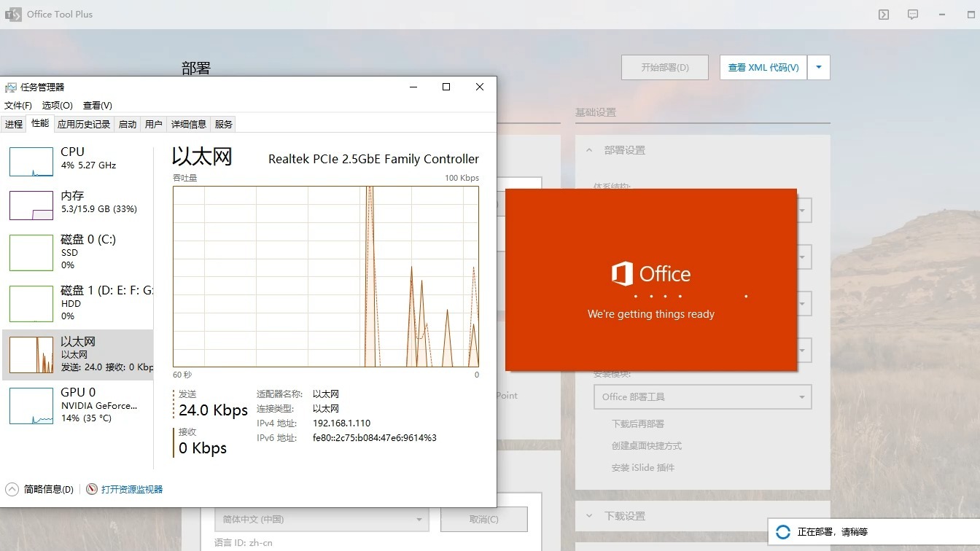
Task: Click the 基础设置 heading
Action: pyautogui.click(x=596, y=112)
